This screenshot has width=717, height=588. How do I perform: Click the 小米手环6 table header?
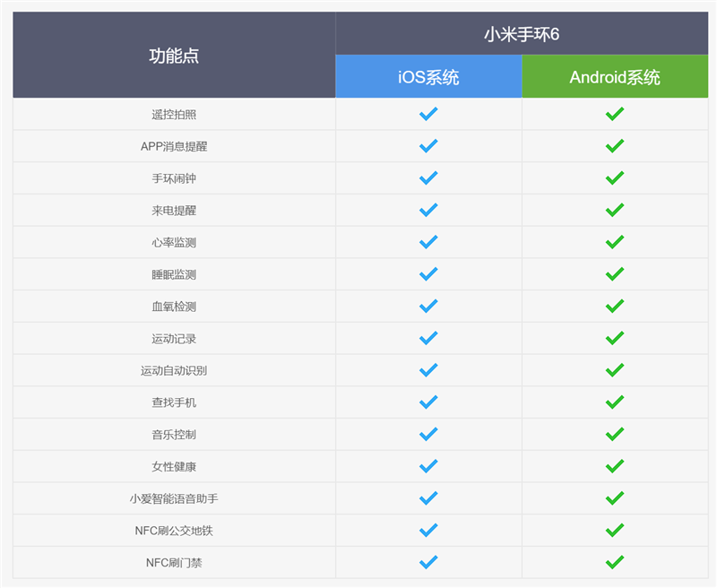tap(521, 34)
